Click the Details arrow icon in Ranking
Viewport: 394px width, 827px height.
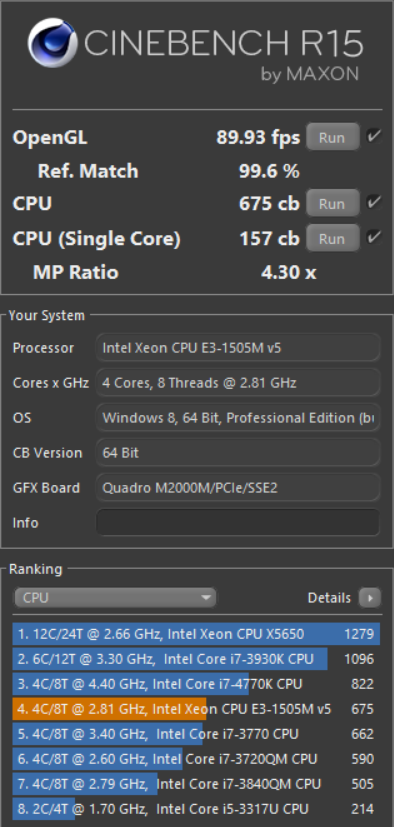click(x=370, y=598)
